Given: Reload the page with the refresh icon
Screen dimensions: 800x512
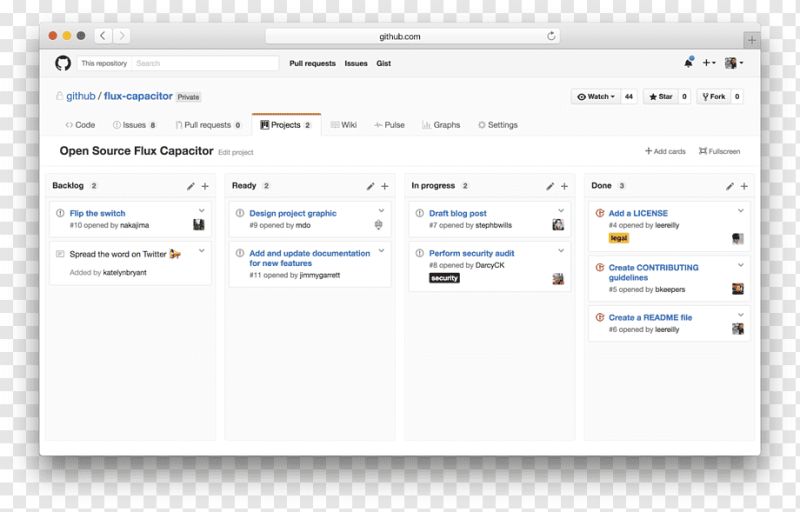Looking at the screenshot, I should pyautogui.click(x=551, y=36).
